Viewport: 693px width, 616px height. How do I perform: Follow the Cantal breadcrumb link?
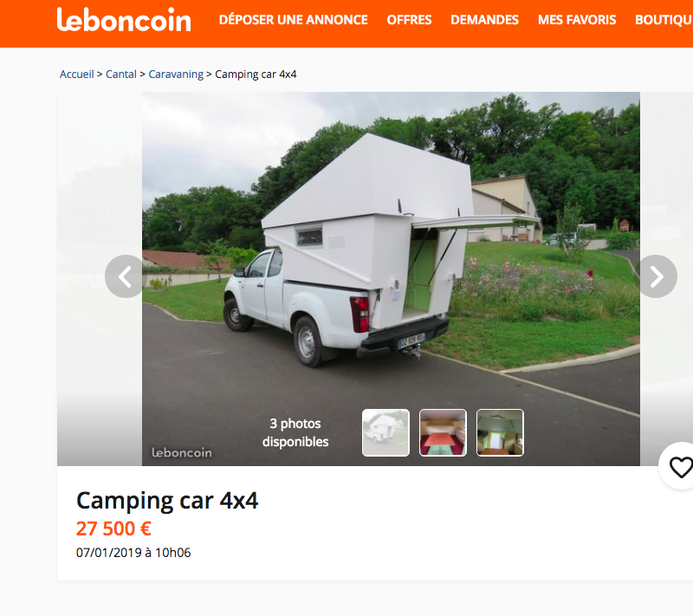121,75
